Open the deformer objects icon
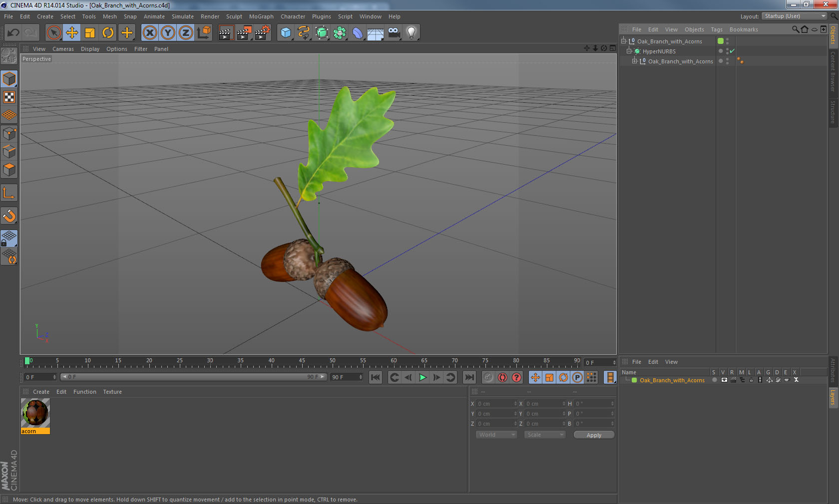Viewport: 839px width, 504px height. [x=358, y=33]
